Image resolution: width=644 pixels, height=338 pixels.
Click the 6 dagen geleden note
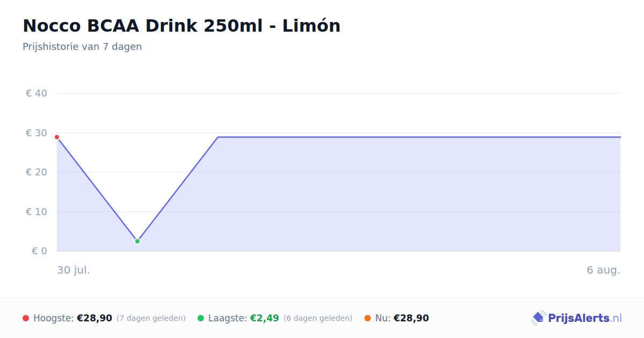[318, 318]
